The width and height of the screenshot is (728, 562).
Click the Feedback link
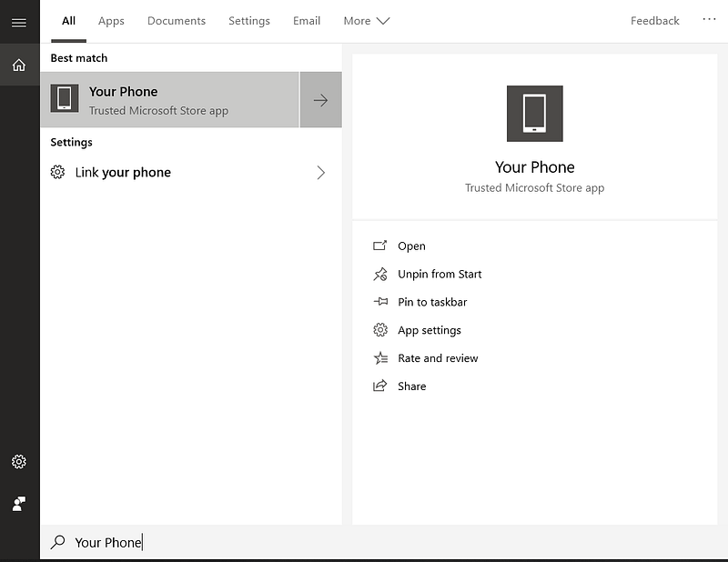(x=654, y=21)
